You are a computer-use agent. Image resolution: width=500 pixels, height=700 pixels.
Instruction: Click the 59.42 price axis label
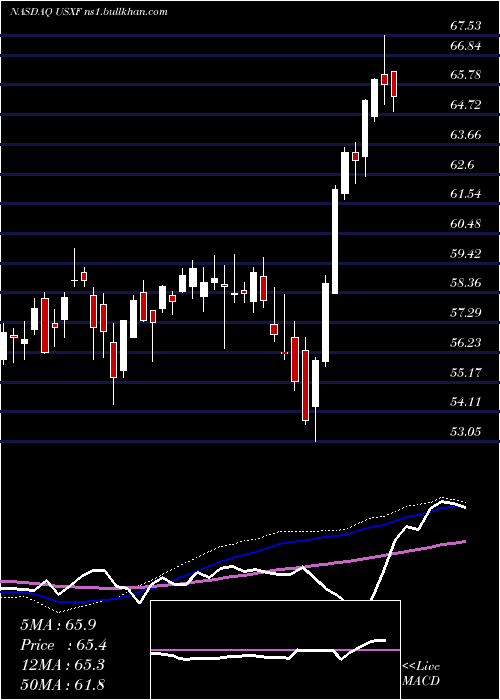[x=466, y=254]
